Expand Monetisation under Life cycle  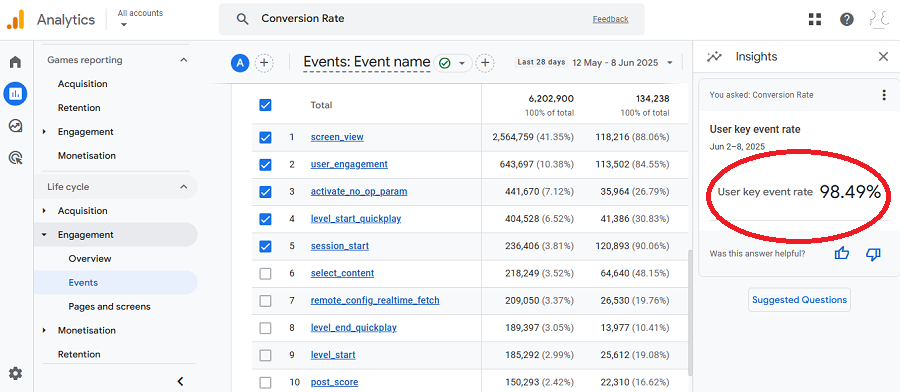click(x=44, y=331)
